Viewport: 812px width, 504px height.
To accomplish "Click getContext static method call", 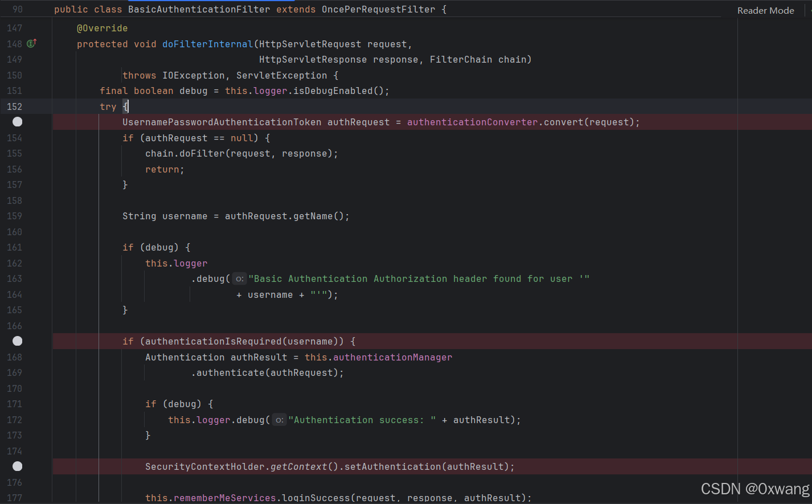I will [x=299, y=466].
